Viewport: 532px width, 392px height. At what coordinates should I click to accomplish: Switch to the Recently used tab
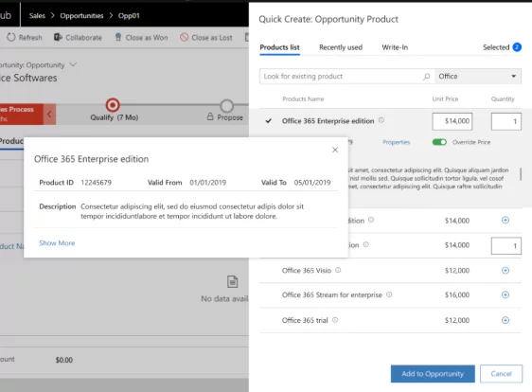[x=341, y=47]
